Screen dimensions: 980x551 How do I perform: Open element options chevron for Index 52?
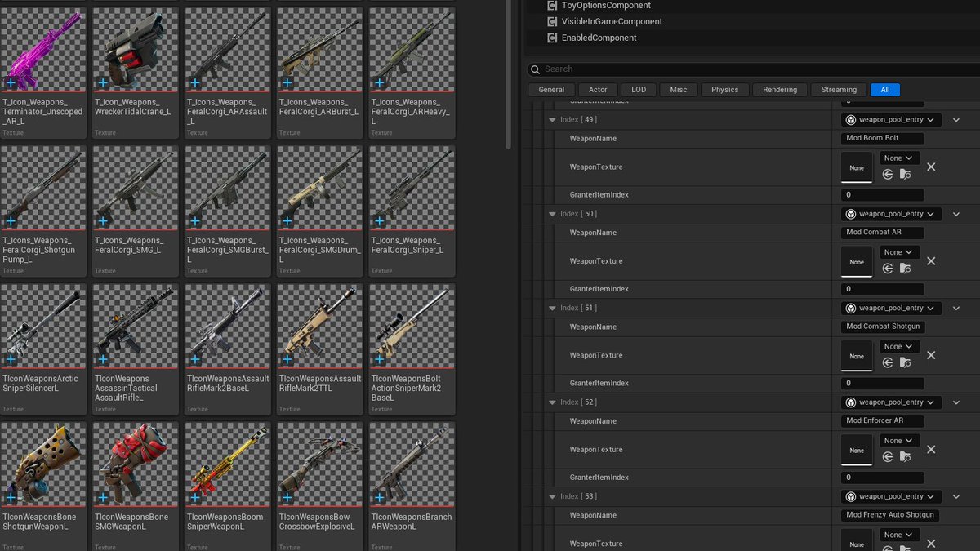click(x=956, y=402)
